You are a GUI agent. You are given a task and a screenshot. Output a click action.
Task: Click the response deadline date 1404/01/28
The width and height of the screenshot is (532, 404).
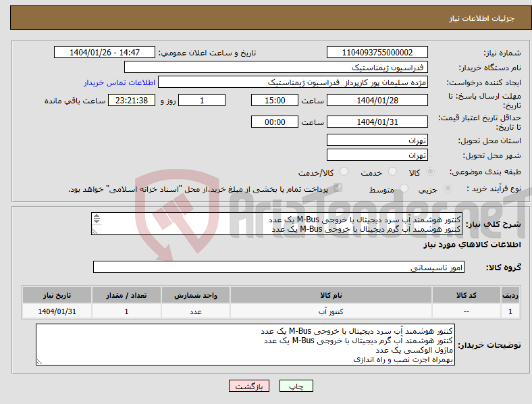point(377,100)
